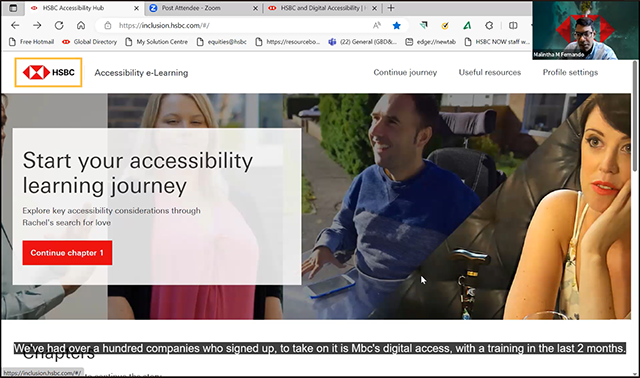Click the yellow checkmark extension icon
The height and width of the screenshot is (378, 640).
[x=445, y=25]
